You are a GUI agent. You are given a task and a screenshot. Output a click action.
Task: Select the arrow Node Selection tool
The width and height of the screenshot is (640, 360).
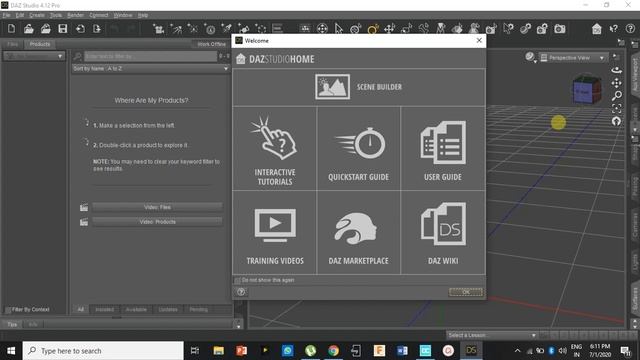[x=338, y=29]
